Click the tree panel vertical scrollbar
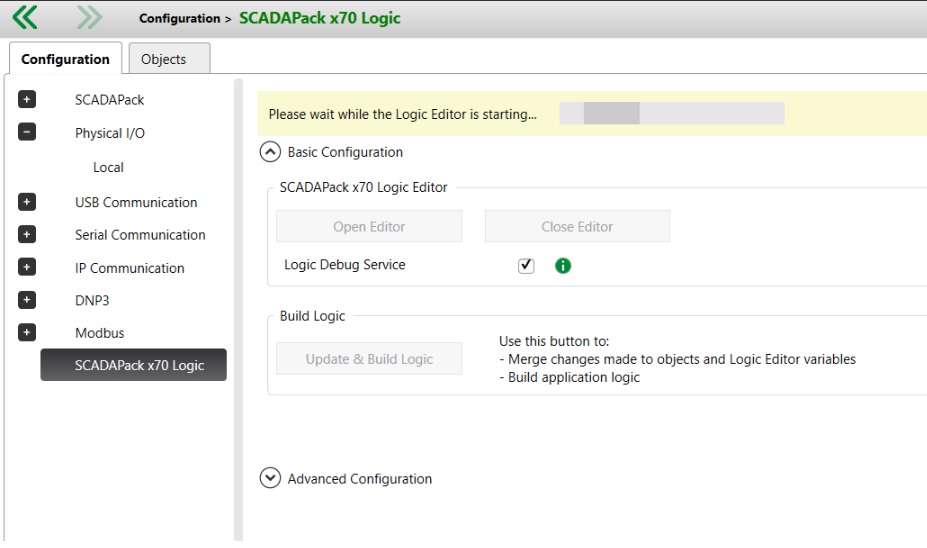 pyautogui.click(x=238, y=309)
